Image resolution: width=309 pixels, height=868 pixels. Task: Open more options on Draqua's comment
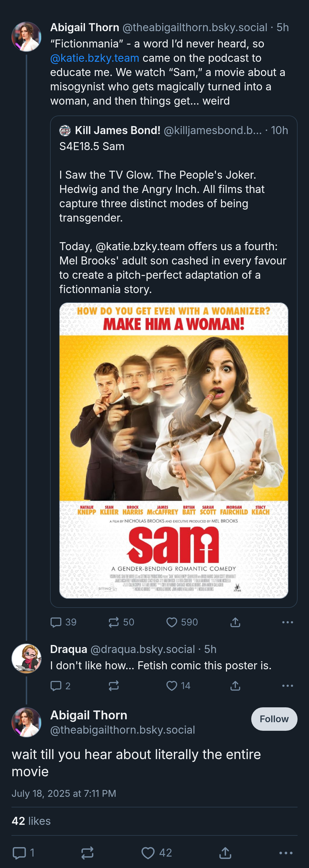click(288, 686)
